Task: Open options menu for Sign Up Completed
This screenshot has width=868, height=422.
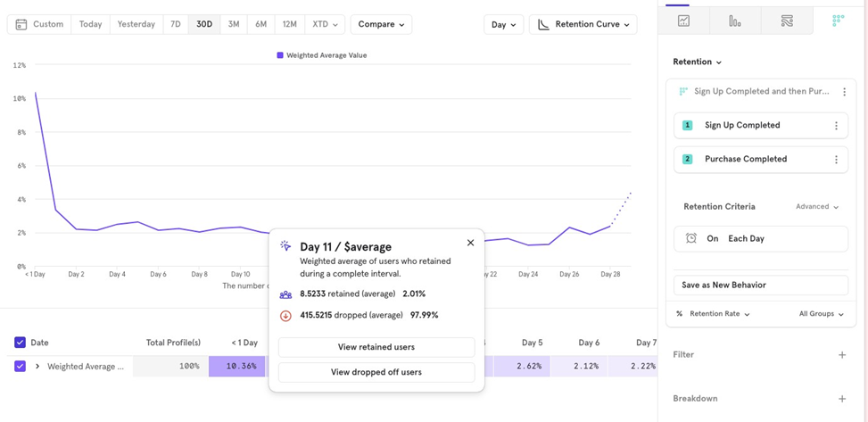Action: coord(836,126)
